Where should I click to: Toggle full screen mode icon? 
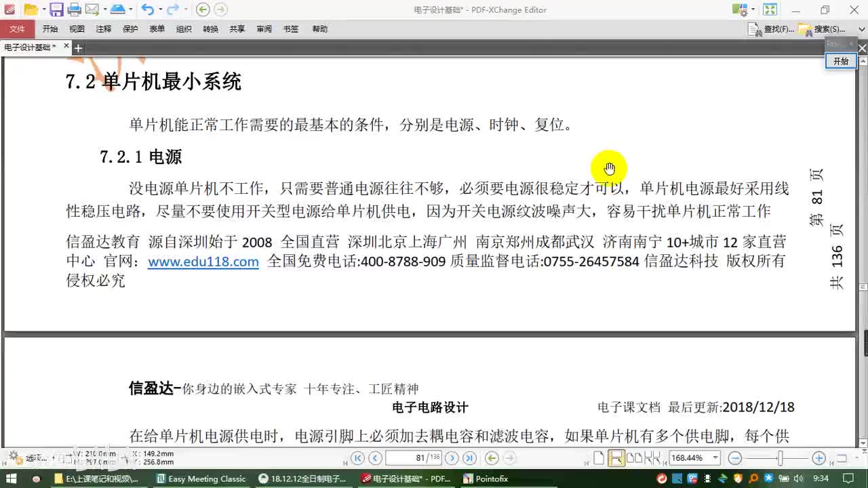(770, 9)
